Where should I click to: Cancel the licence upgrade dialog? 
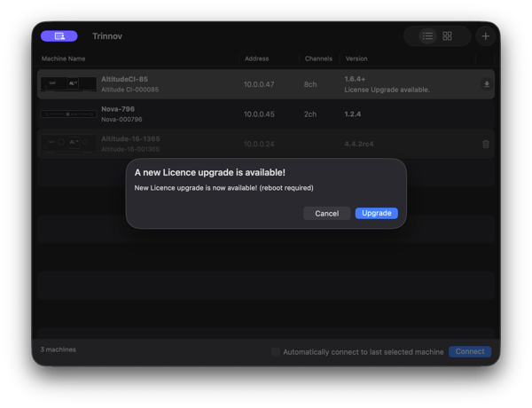point(326,214)
